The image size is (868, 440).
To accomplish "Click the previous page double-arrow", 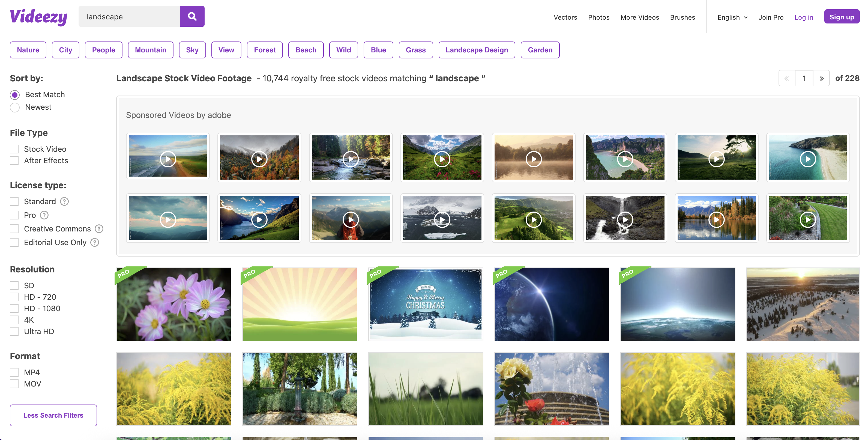I will pyautogui.click(x=787, y=78).
